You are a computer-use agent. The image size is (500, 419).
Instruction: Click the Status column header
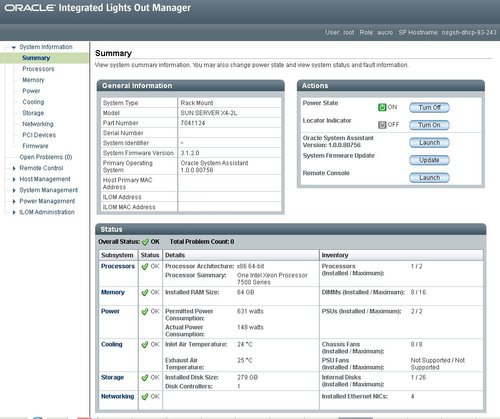pyautogui.click(x=150, y=255)
